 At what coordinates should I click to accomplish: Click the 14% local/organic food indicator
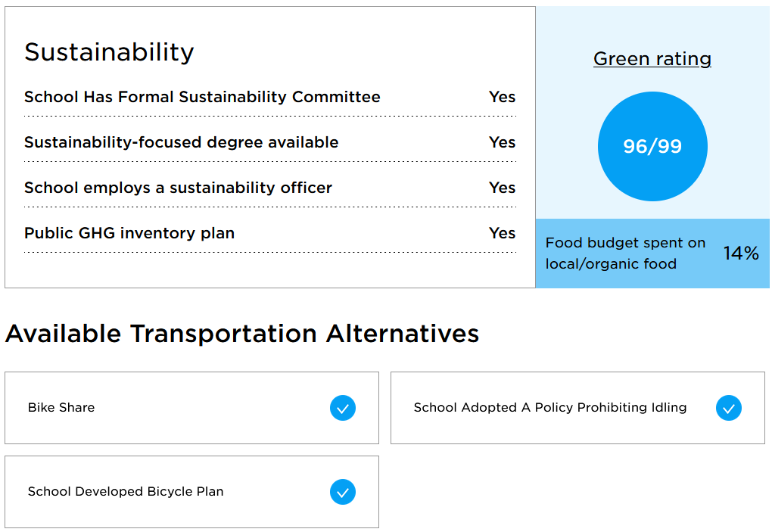(740, 254)
